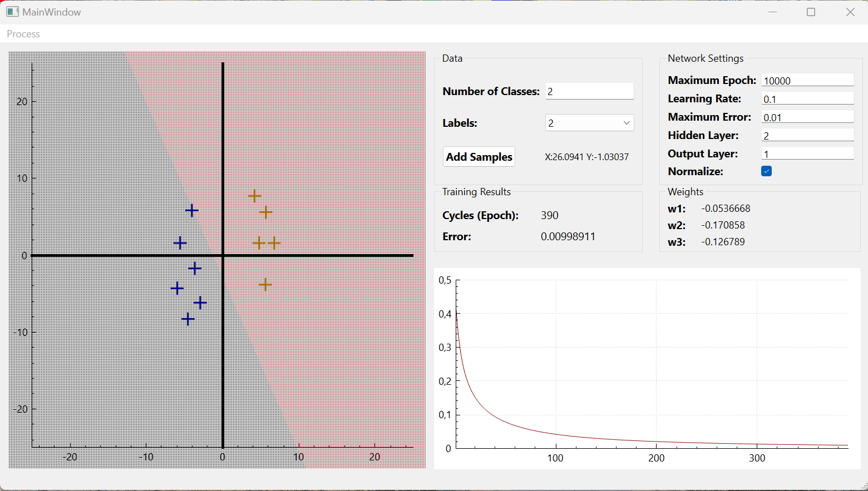This screenshot has width=868, height=491.
Task: Select the Cycles (Epoch) value 390
Action: pyautogui.click(x=549, y=215)
